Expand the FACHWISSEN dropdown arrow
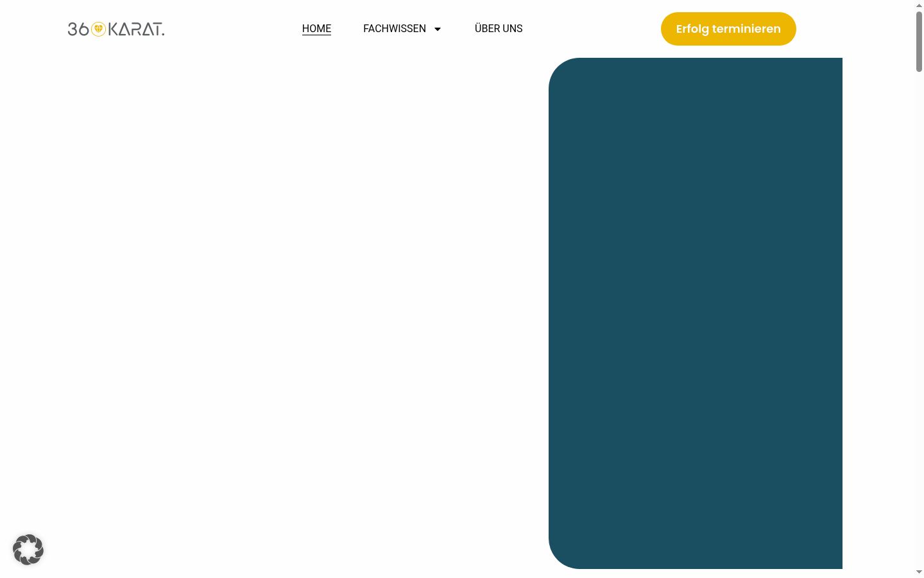This screenshot has height=578, width=924. (438, 29)
